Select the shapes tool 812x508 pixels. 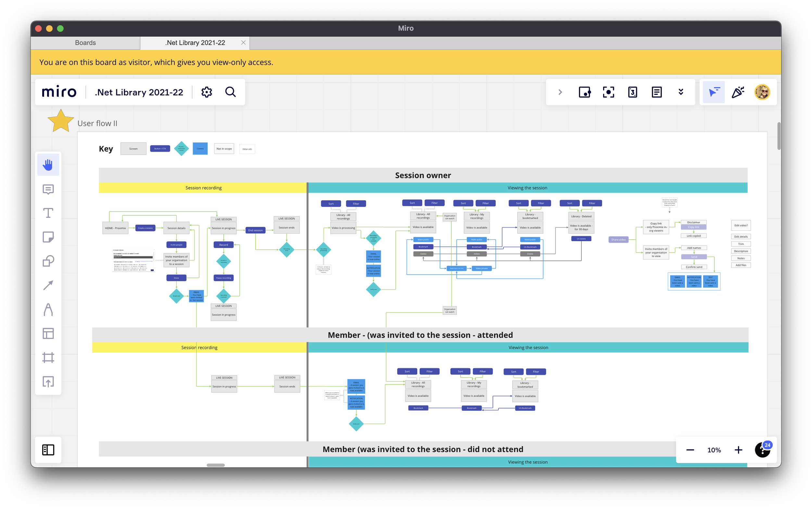click(48, 261)
